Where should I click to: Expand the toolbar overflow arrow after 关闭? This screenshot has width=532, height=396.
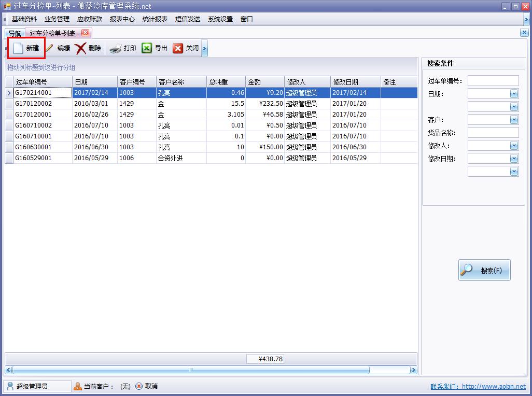(205, 49)
